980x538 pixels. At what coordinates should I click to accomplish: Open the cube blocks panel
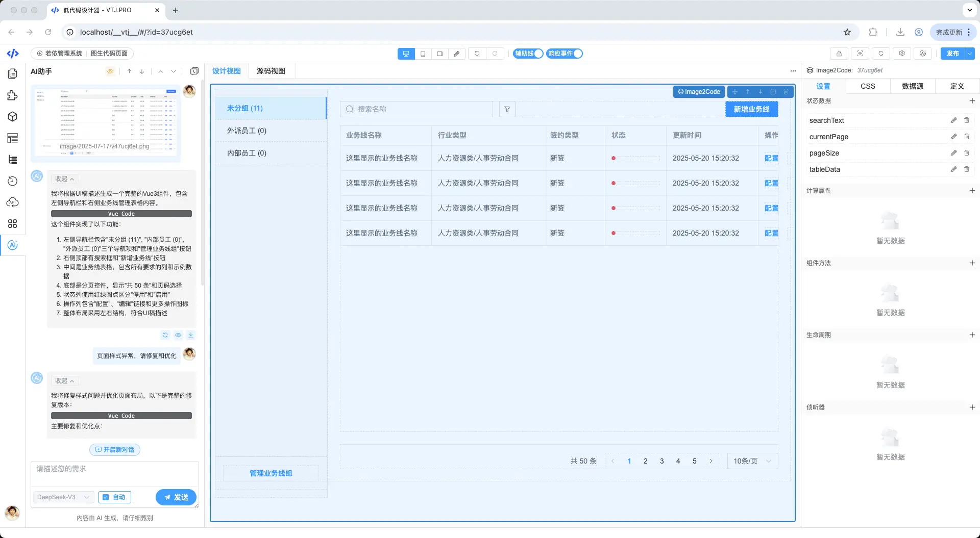click(x=13, y=117)
